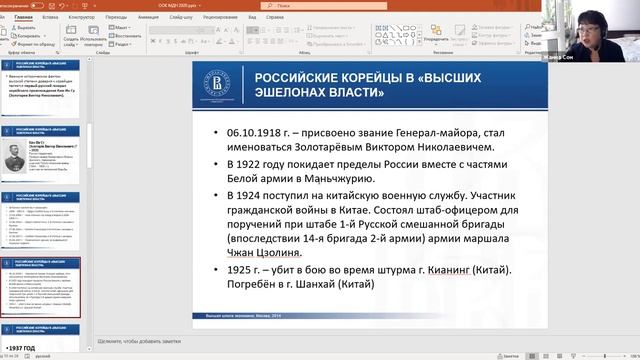Click Формат по образцу (Format Painter)
Viewport: 640px width, 360px height.
[33, 44]
